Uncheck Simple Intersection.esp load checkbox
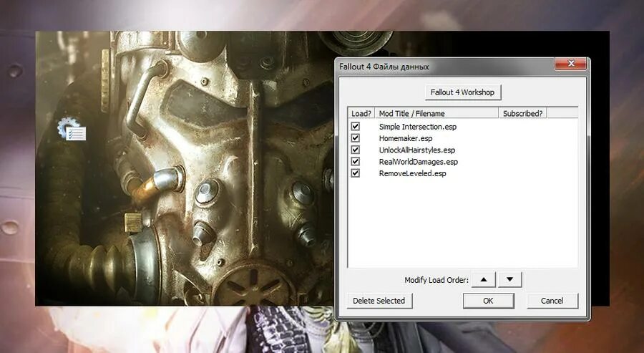Viewport: 644px width, 353px height. 355,126
